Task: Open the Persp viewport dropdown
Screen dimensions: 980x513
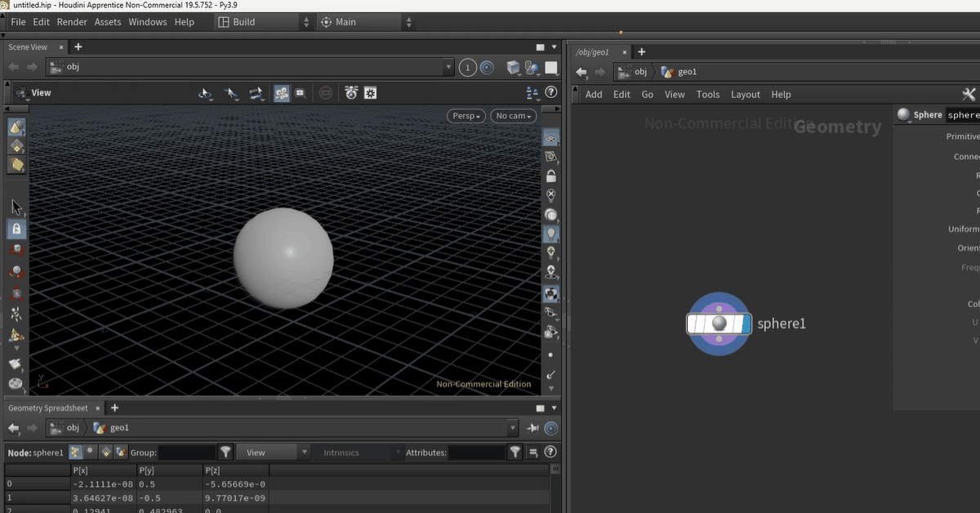Action: (466, 116)
